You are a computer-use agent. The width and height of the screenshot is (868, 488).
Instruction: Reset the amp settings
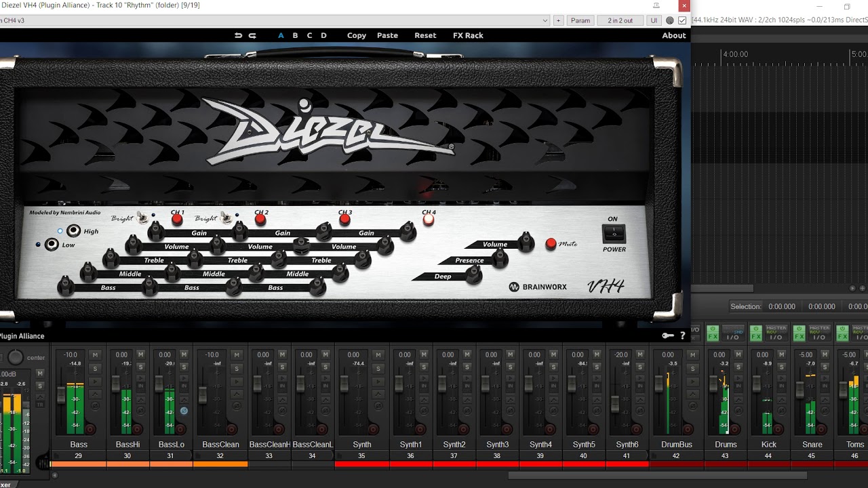pyautogui.click(x=425, y=35)
